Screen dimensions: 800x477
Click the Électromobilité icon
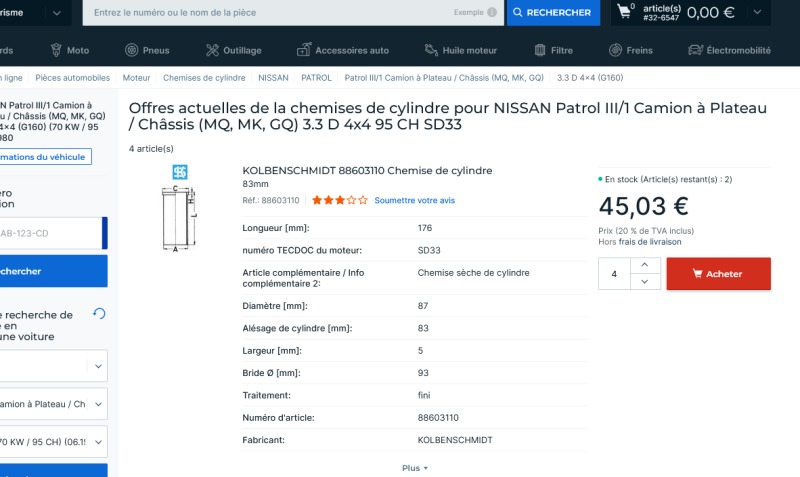coord(696,50)
